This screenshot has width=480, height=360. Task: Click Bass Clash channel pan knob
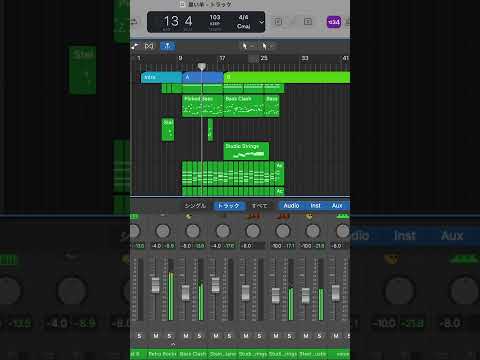coord(193,231)
